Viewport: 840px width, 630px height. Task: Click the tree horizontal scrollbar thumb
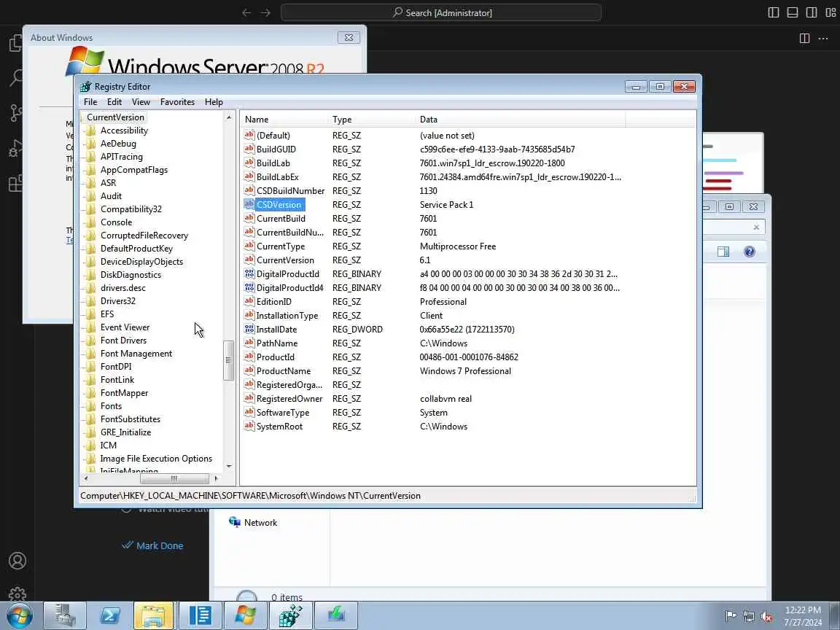(175, 478)
